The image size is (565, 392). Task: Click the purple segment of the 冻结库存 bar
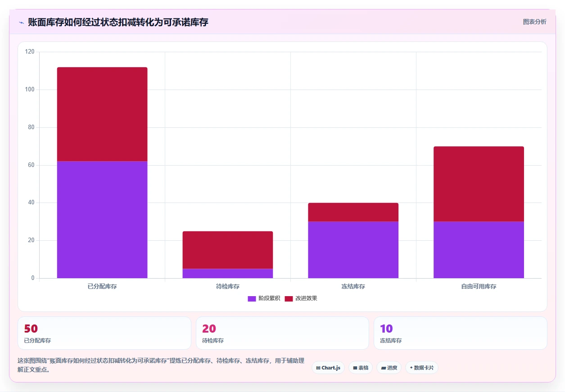[x=353, y=250]
